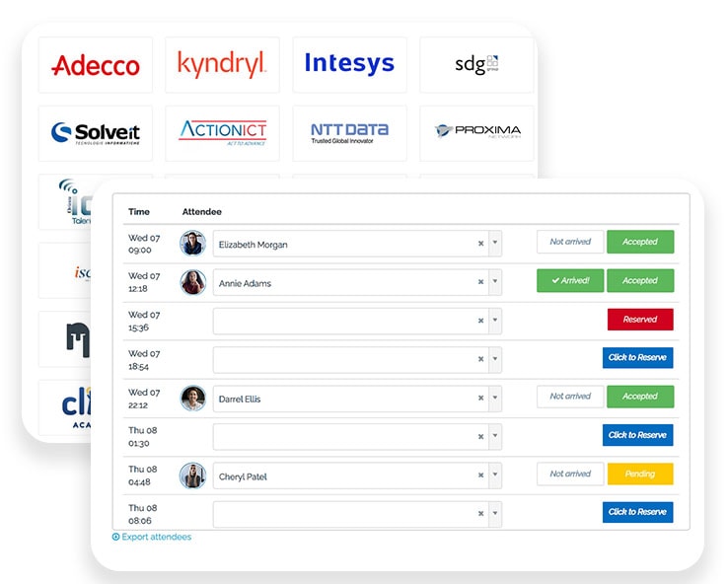Expand attendee dropdown for Wed 07 15:36

tap(495, 321)
